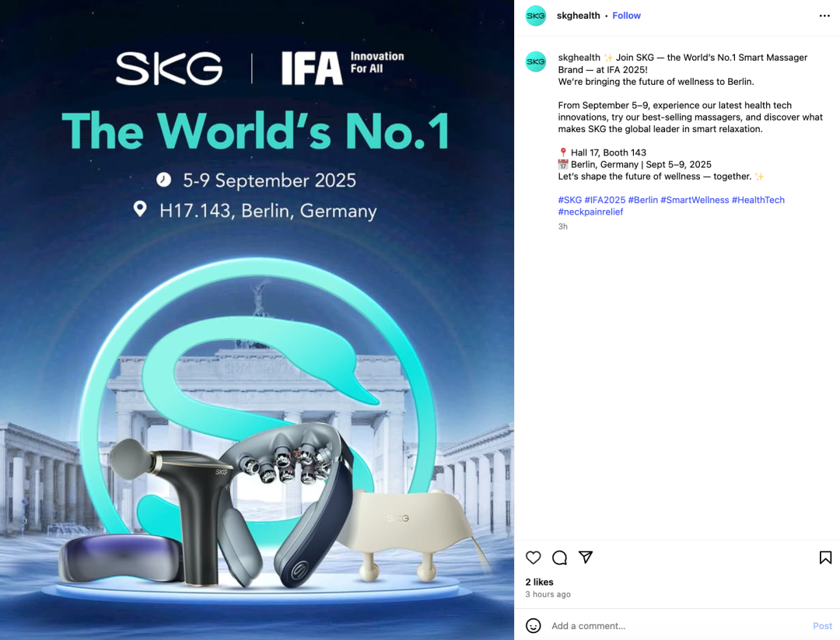The image size is (840, 640).
Task: Like the post with the heart icon
Action: (x=533, y=558)
